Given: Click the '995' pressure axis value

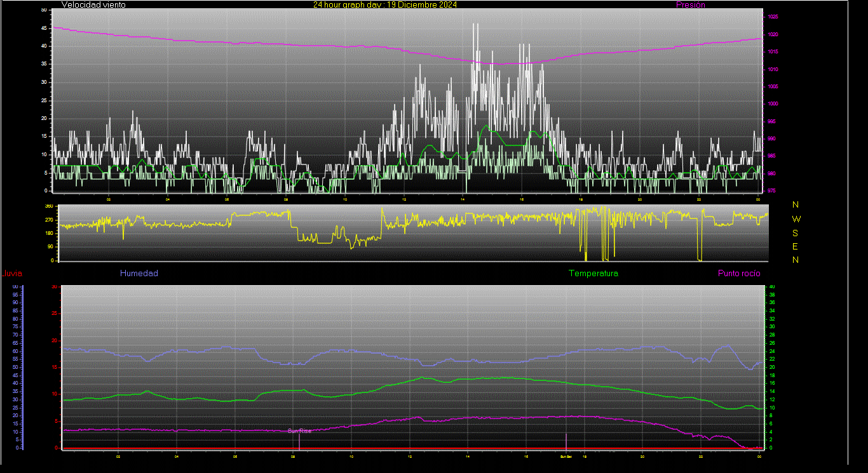Looking at the screenshot, I should coord(771,121).
